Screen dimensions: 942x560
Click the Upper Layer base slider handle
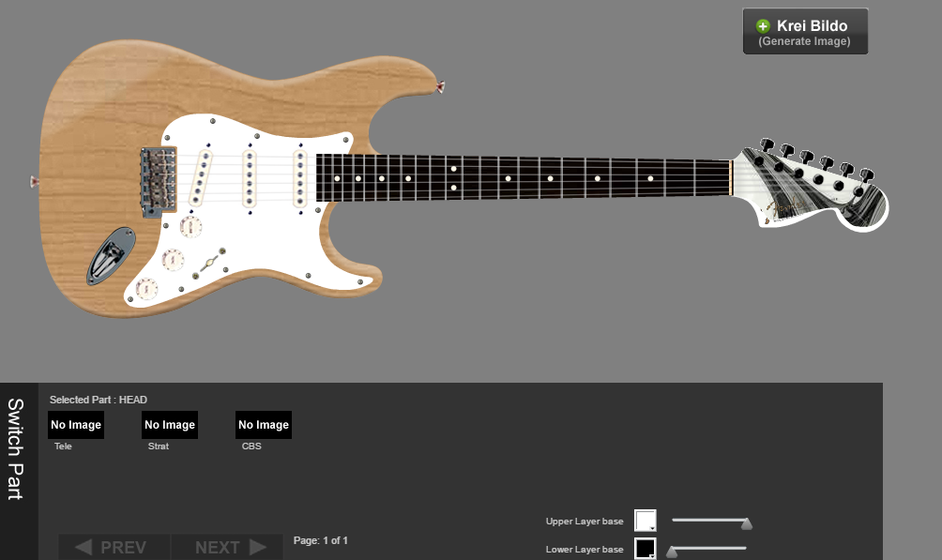pos(747,523)
